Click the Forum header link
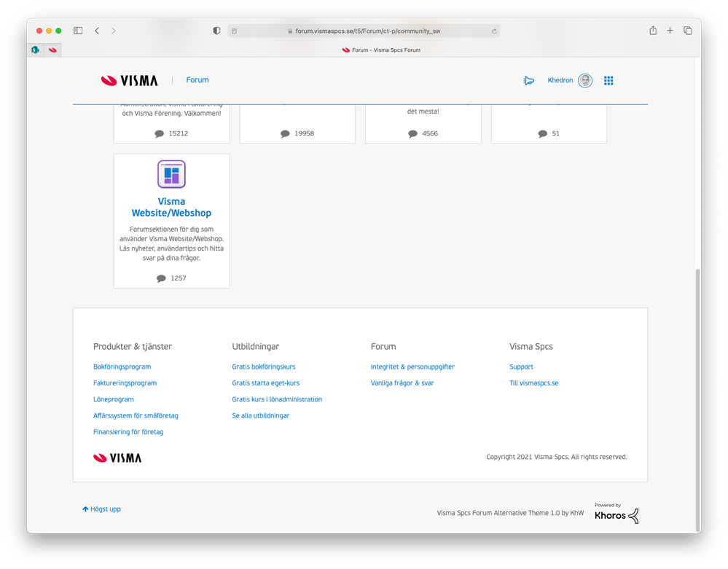Screen dimensions: 728x569 [197, 80]
